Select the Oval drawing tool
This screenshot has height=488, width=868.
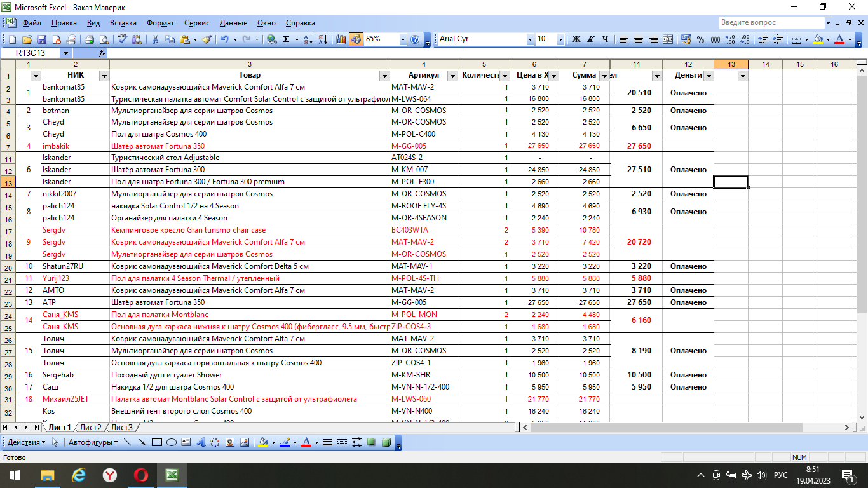coord(171,442)
